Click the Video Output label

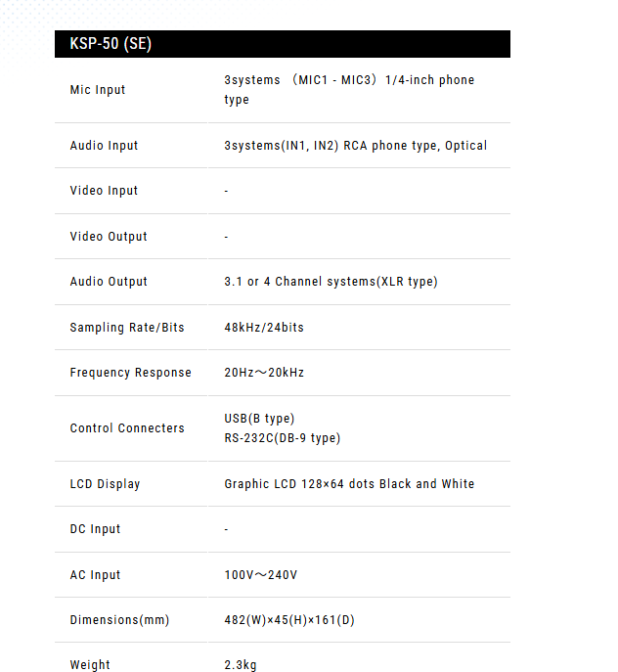pos(109,237)
